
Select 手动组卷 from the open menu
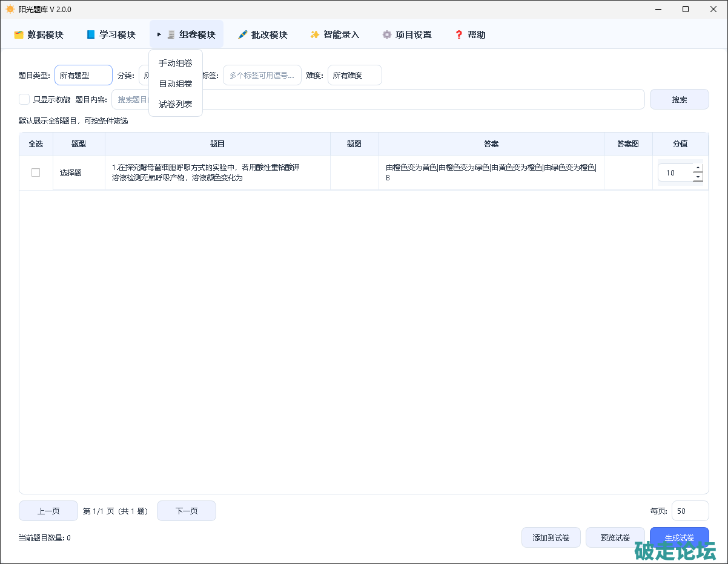point(176,63)
